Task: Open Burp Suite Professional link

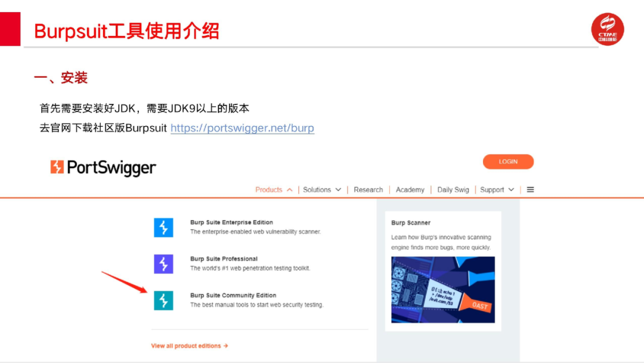Action: coord(224,259)
